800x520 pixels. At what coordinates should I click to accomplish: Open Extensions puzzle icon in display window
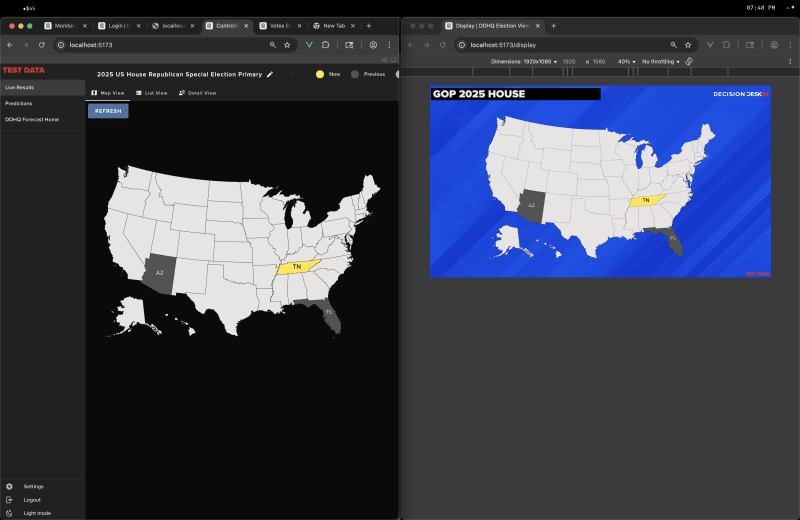pyautogui.click(x=727, y=45)
